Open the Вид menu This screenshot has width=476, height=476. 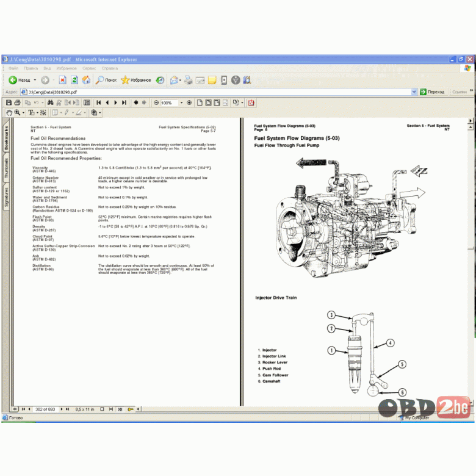[47, 68]
